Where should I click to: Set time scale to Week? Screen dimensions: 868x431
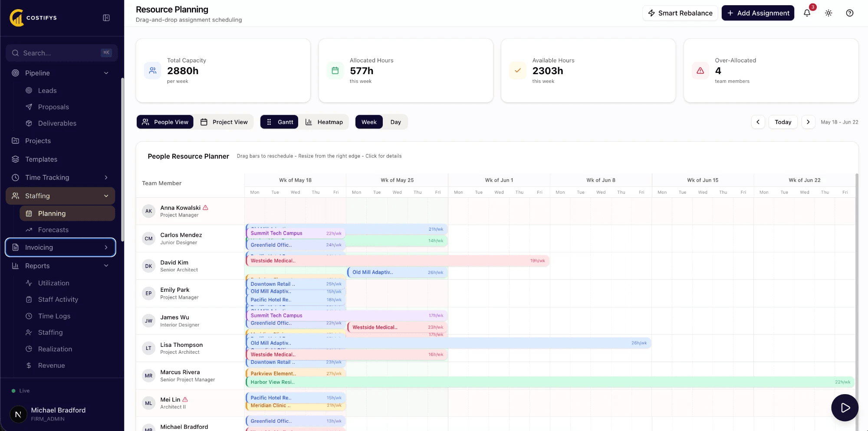tap(369, 122)
